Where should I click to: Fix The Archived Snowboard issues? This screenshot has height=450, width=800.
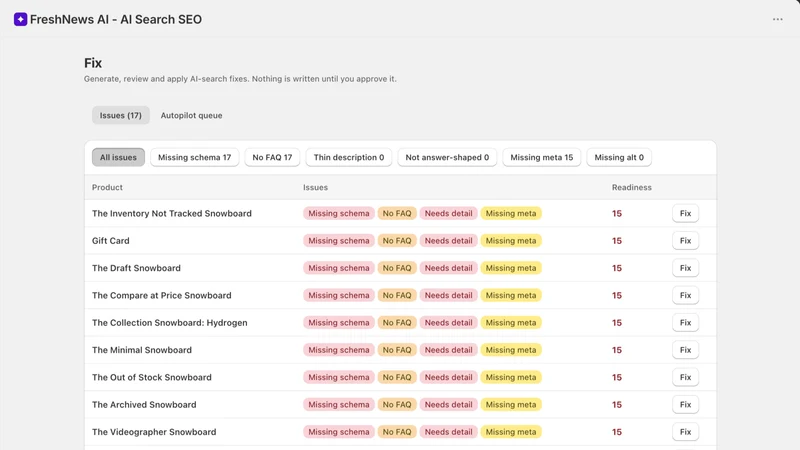[x=685, y=405]
